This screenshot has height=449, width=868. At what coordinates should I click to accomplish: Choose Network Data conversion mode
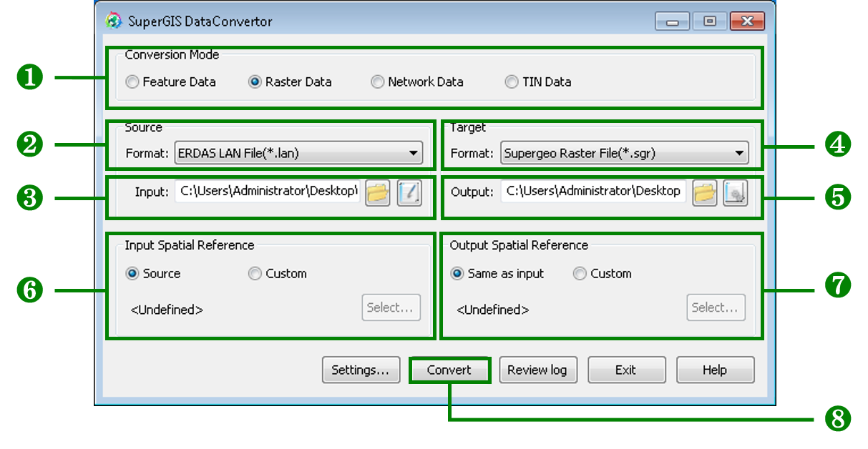tap(377, 82)
